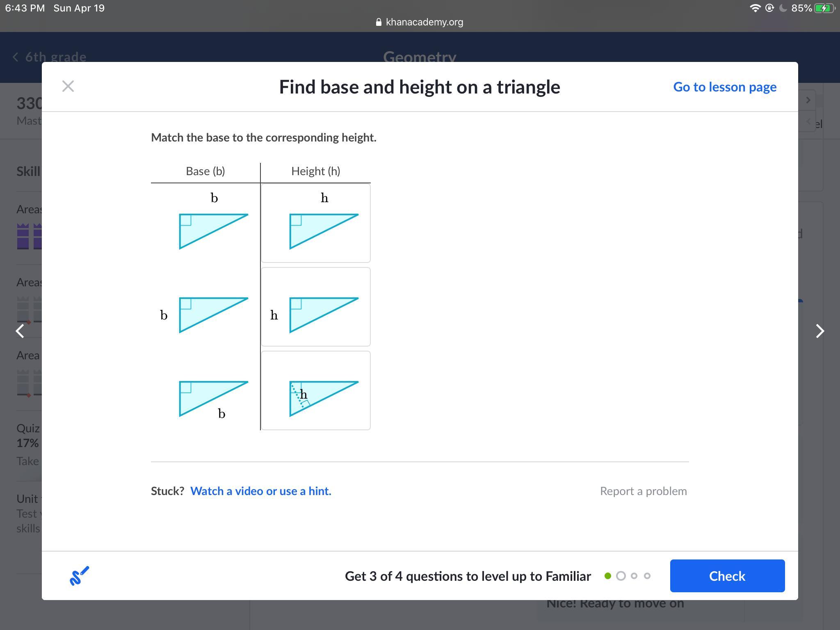The width and height of the screenshot is (840, 630).
Task: Close the exercise modal with the X
Action: (68, 86)
